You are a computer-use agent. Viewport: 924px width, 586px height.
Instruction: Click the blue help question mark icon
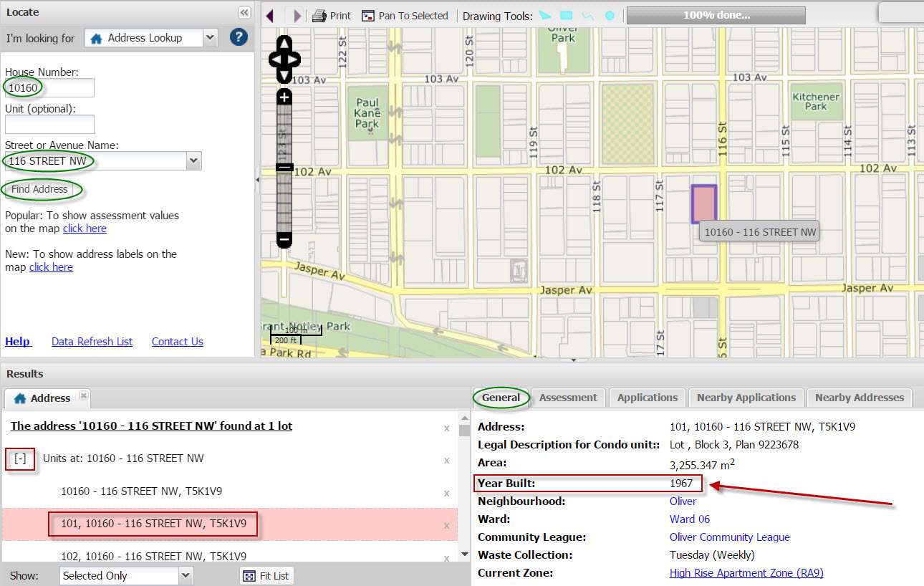[239, 37]
